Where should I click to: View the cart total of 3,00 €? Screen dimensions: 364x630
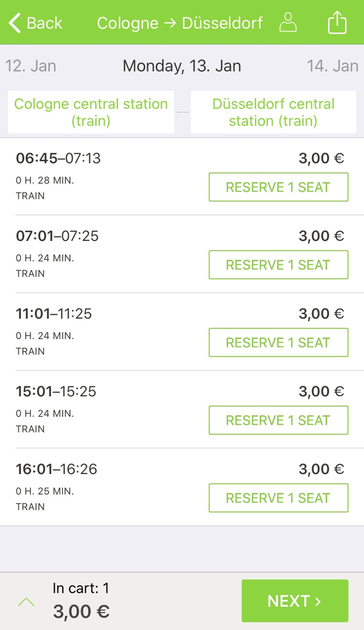point(81,612)
